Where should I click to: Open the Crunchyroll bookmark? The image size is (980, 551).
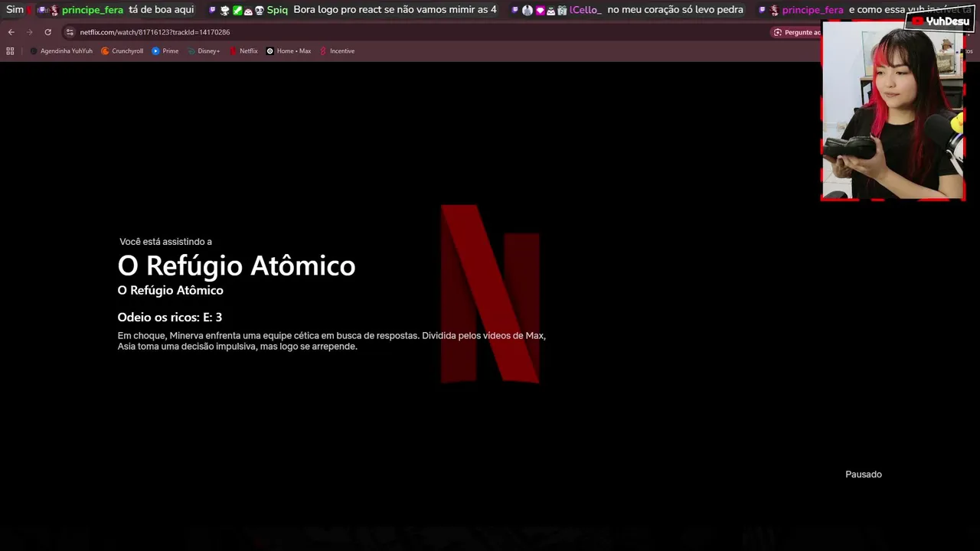(x=122, y=51)
